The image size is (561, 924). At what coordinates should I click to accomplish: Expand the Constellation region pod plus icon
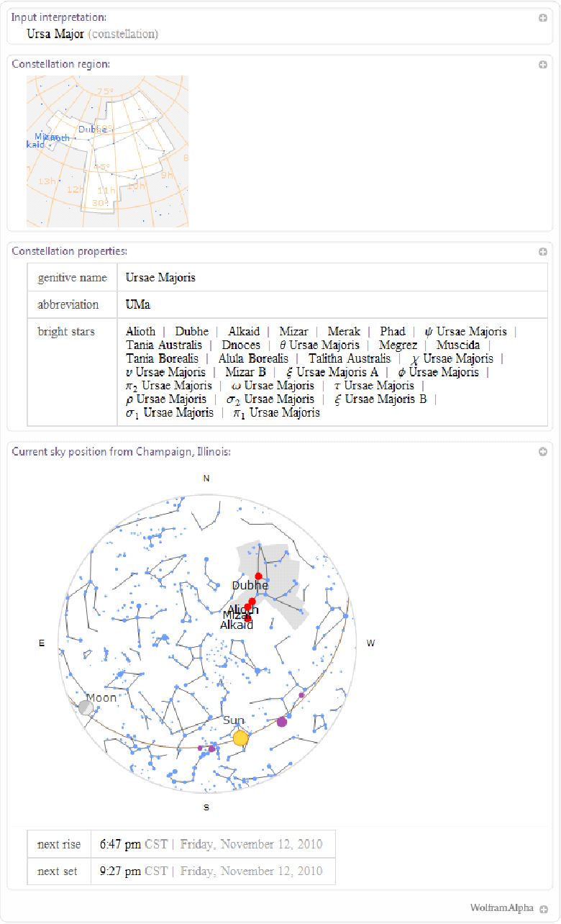click(x=543, y=65)
